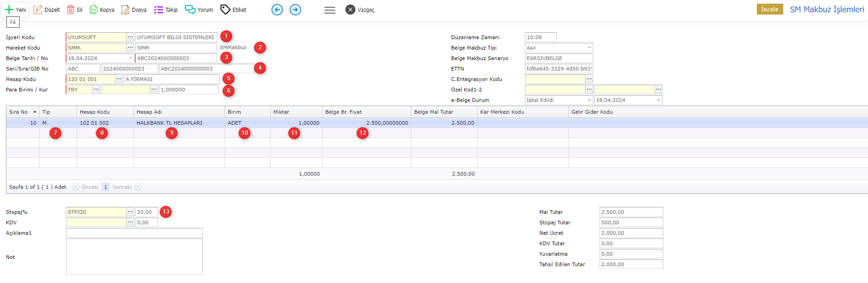Expand the Belge Tarihi date dropdown
The width and height of the screenshot is (868, 283).
coord(130,58)
